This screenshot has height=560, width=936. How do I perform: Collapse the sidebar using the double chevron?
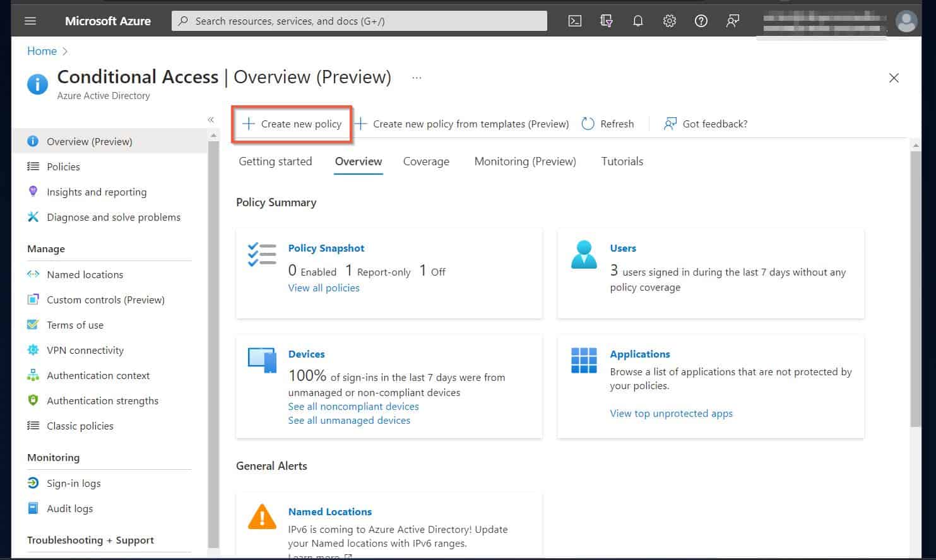click(x=211, y=119)
